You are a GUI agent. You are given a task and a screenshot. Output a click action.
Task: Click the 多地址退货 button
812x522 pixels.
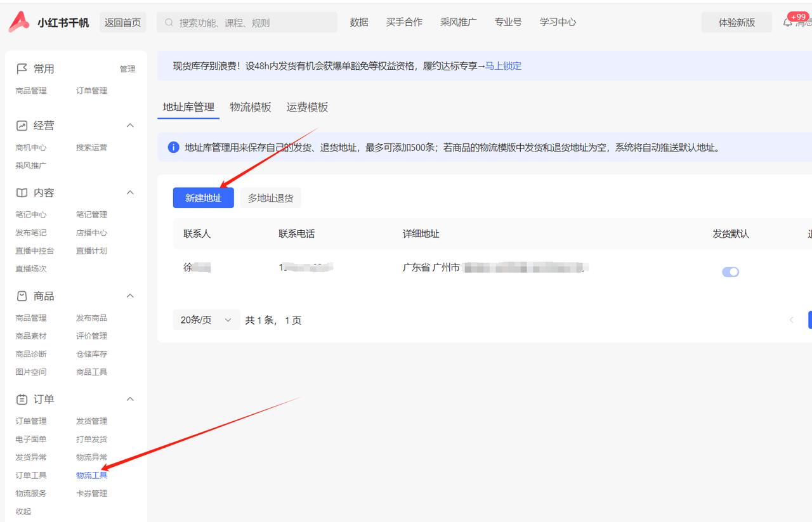270,197
